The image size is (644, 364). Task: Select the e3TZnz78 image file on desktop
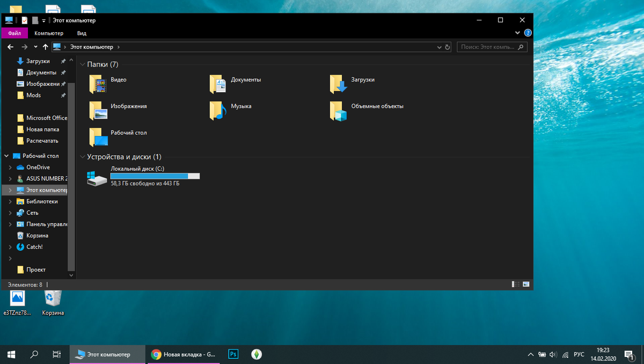[x=17, y=303]
